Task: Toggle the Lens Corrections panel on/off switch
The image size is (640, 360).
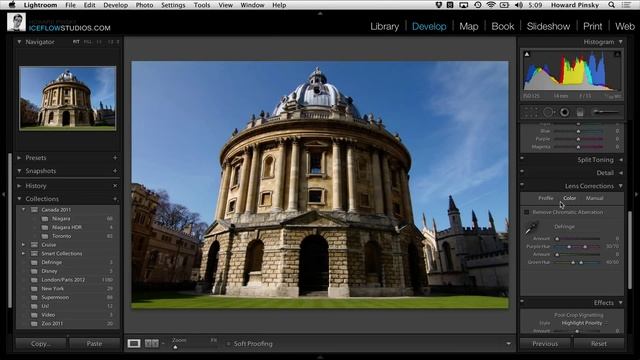Action: (522, 184)
